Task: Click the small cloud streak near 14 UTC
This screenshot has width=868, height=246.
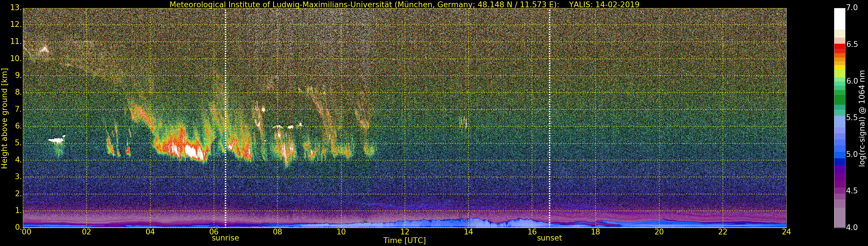Action: (463, 122)
